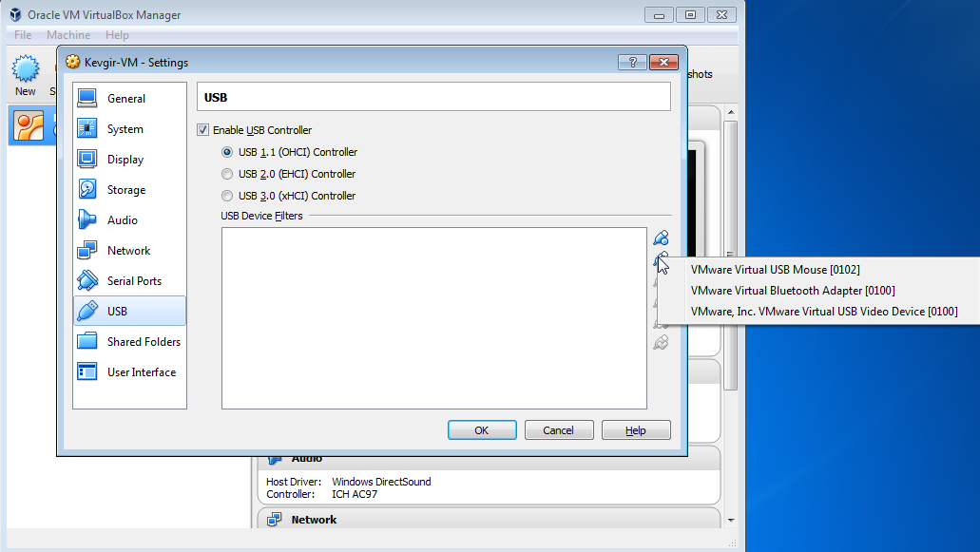Click the New VM toolbar icon

click(x=26, y=76)
